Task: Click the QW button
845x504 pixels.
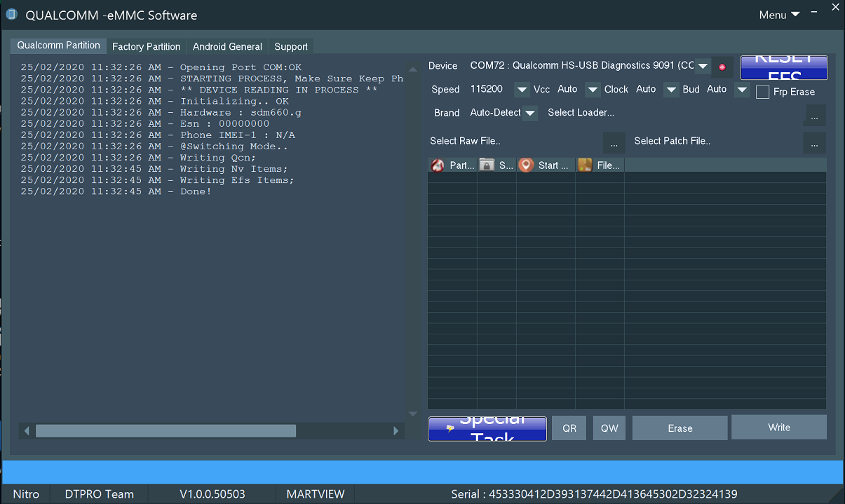Action: click(x=609, y=428)
